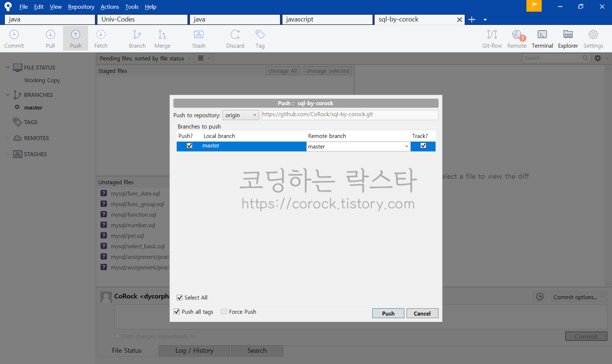Click the Merge toolbar icon

(162, 39)
